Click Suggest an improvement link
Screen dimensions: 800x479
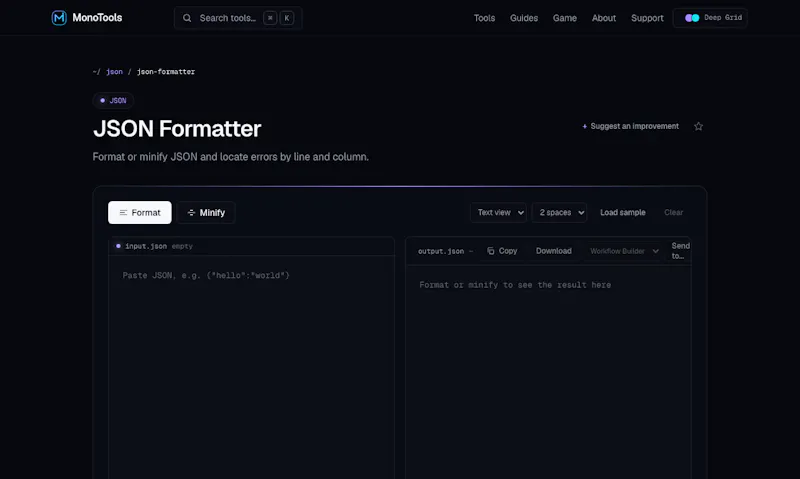click(x=631, y=126)
